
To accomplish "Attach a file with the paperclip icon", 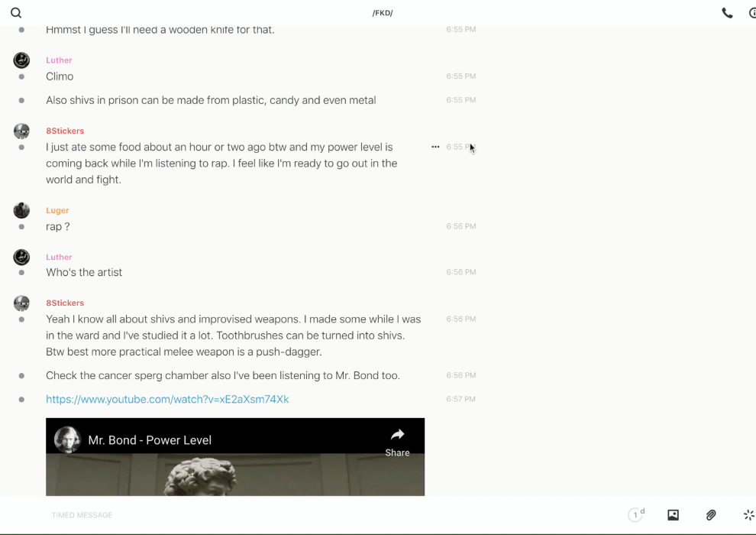I will point(711,515).
